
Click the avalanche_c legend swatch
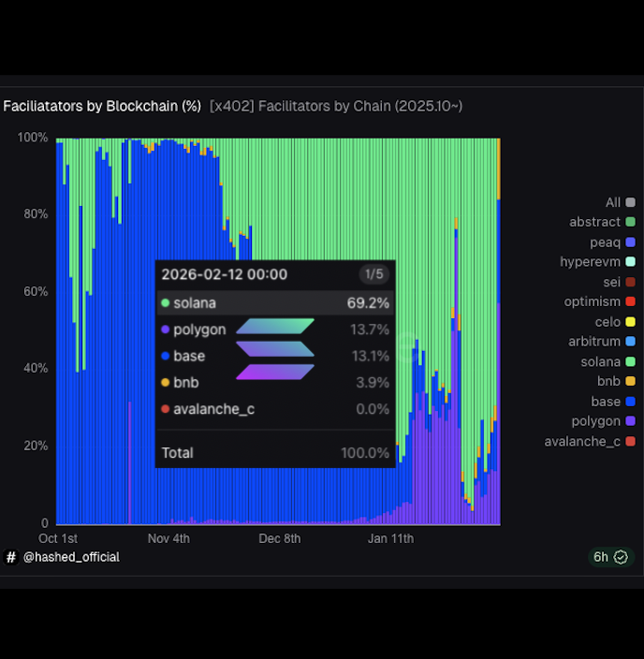tap(630, 441)
